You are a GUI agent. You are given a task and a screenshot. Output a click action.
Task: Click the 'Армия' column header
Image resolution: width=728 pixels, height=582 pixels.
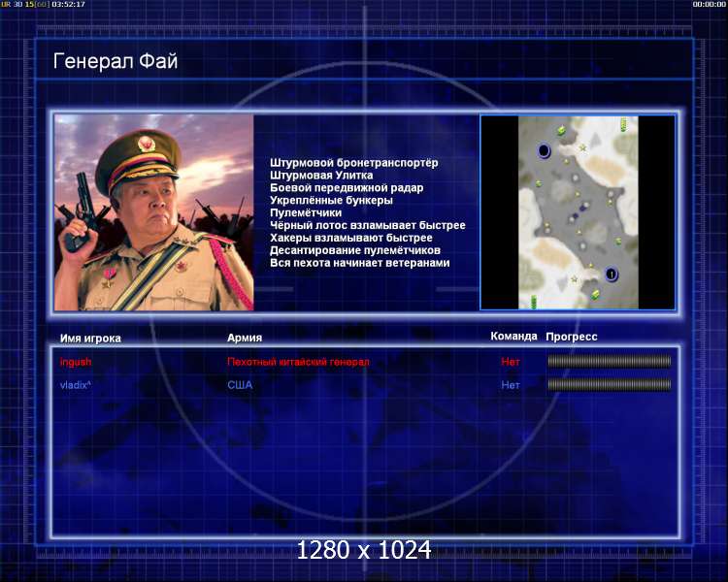click(x=245, y=338)
